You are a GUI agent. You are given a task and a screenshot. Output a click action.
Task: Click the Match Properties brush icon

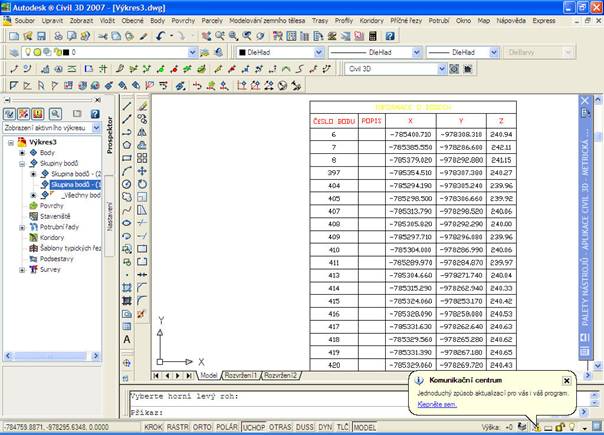point(144,36)
